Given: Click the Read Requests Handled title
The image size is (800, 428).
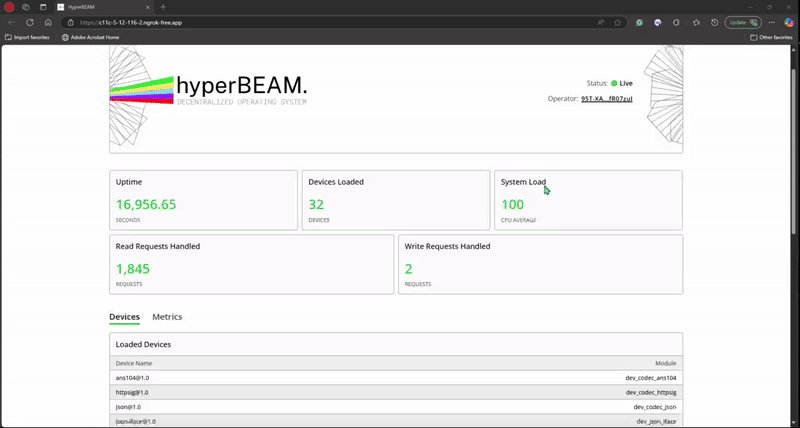Looking at the screenshot, I should click(x=158, y=246).
